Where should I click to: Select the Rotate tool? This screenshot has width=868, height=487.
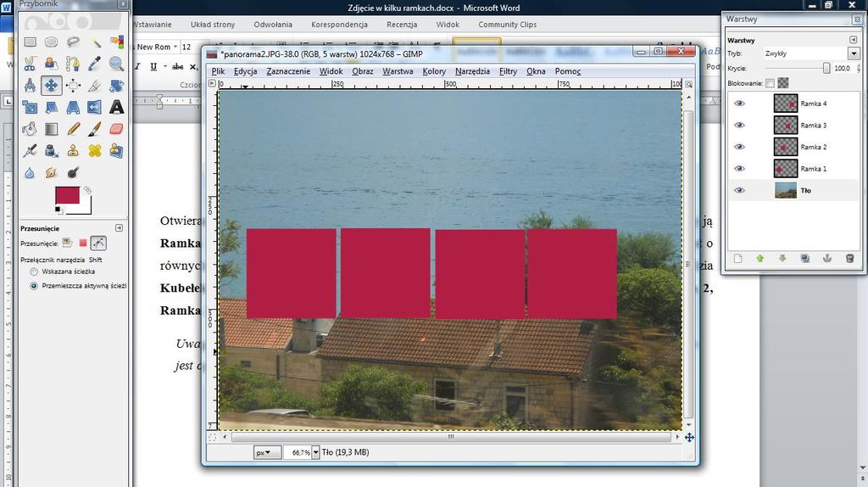(116, 86)
